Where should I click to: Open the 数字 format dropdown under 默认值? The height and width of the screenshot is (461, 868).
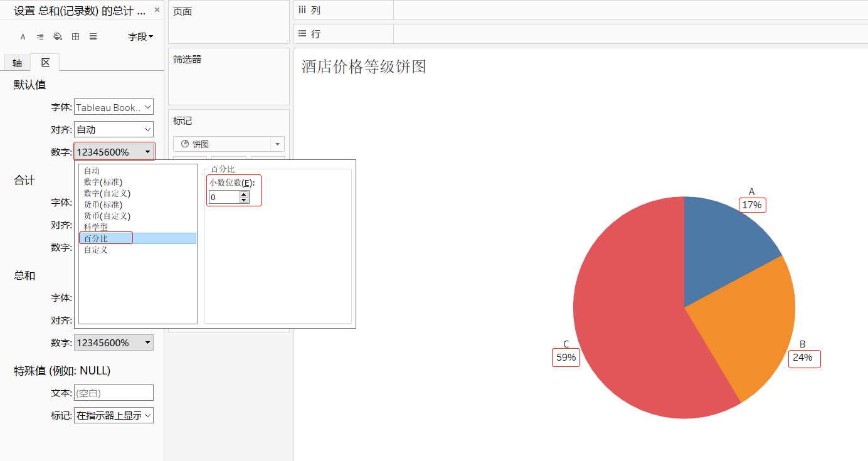114,152
